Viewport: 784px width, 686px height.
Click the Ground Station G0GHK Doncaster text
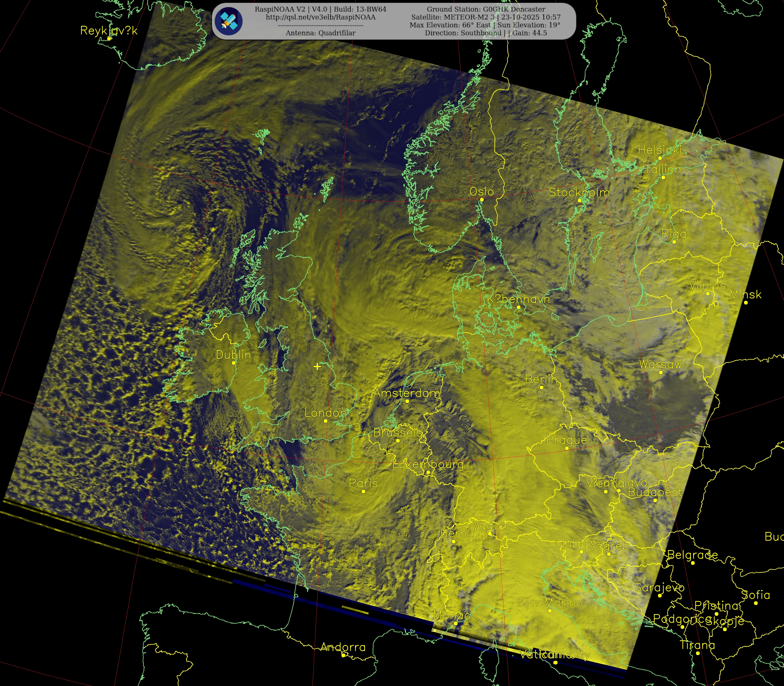(x=486, y=9)
